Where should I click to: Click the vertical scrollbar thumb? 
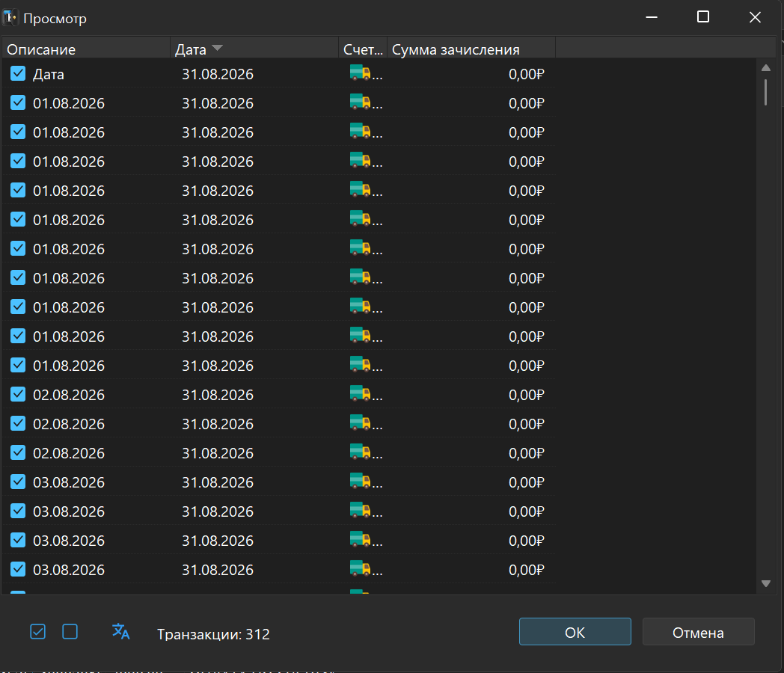(x=765, y=93)
